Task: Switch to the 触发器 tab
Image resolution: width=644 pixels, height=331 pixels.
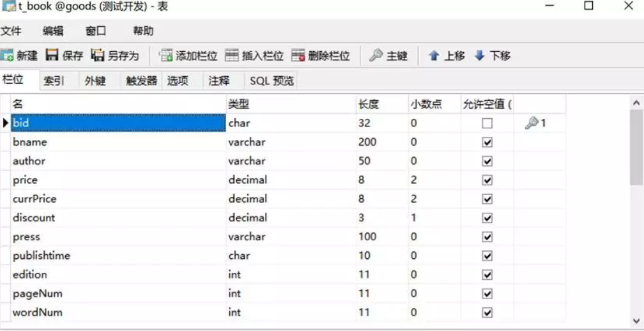Action: [141, 81]
